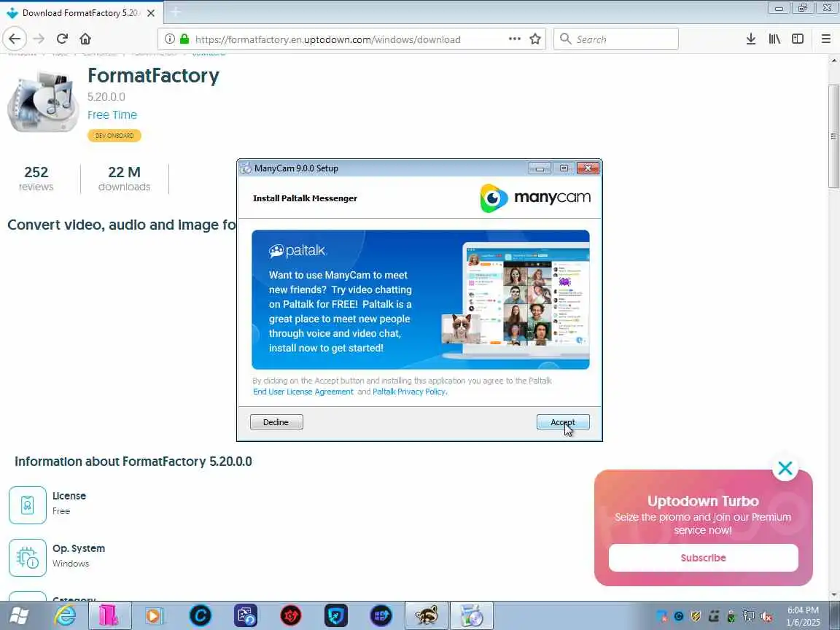The width and height of the screenshot is (840, 630).
Task: Open the red gear taskbar app
Action: (x=291, y=616)
